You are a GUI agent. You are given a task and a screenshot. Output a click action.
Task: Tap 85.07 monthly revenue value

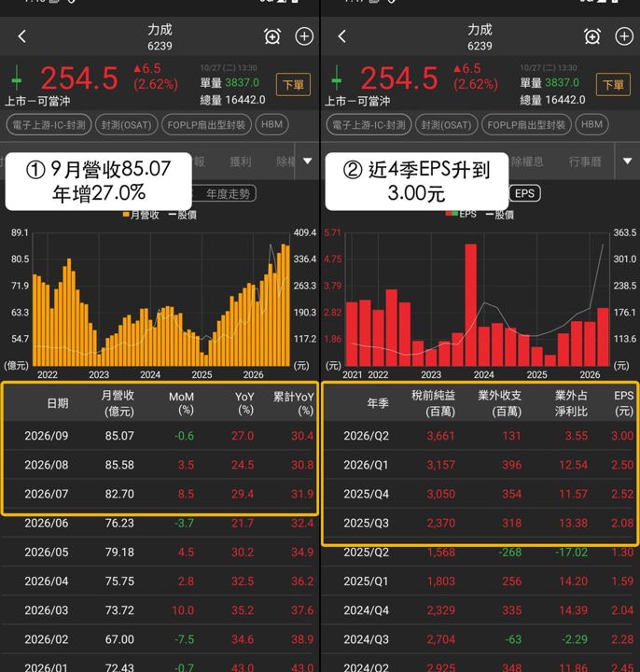point(119,436)
